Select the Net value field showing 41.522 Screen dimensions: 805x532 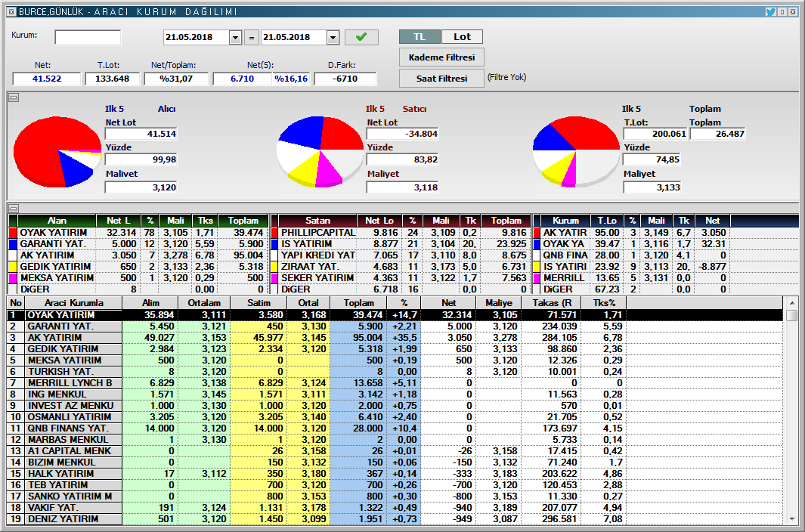tap(47, 79)
